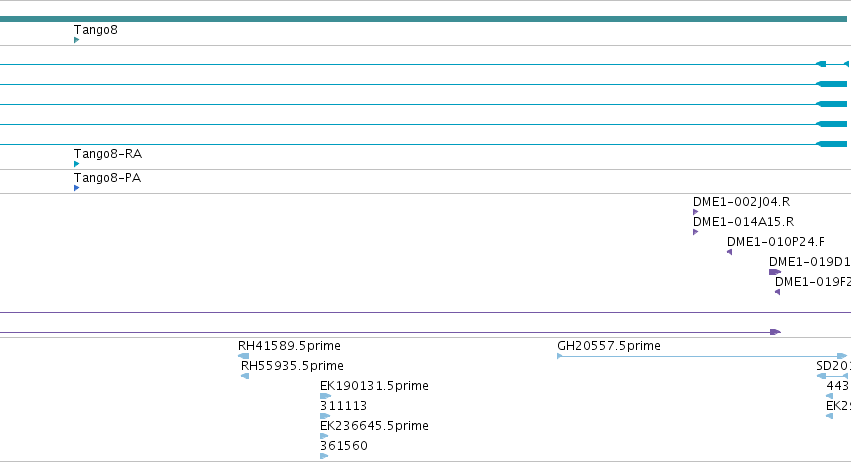Click the Tango8-PA protein label

coord(107,178)
